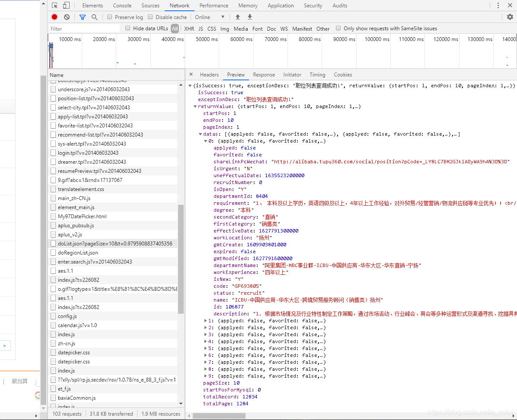The width and height of the screenshot is (517, 420).
Task: Click file icon of translateelement.css request
Action: pos(53,189)
